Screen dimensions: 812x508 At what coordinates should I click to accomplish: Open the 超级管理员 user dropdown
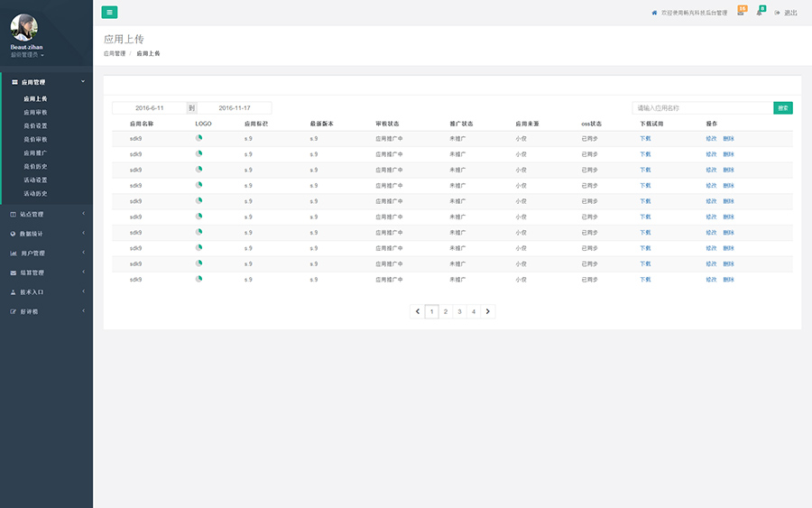pyautogui.click(x=27, y=55)
